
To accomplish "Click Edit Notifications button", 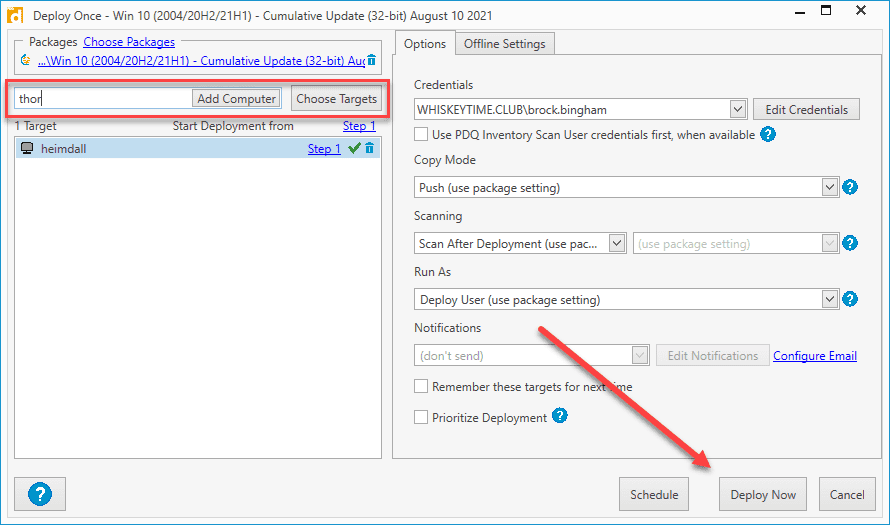I will [713, 356].
